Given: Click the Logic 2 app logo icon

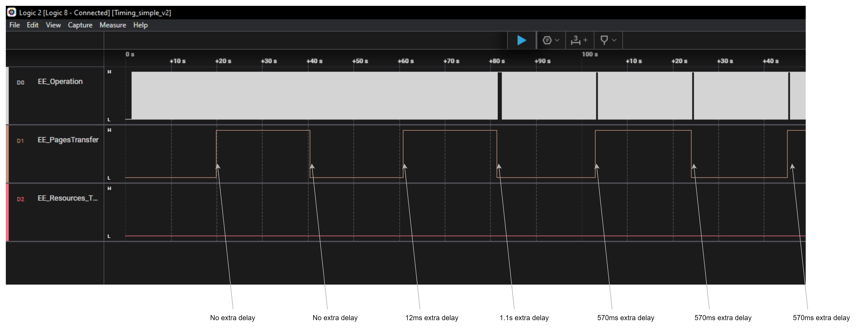Looking at the screenshot, I should click(11, 13).
